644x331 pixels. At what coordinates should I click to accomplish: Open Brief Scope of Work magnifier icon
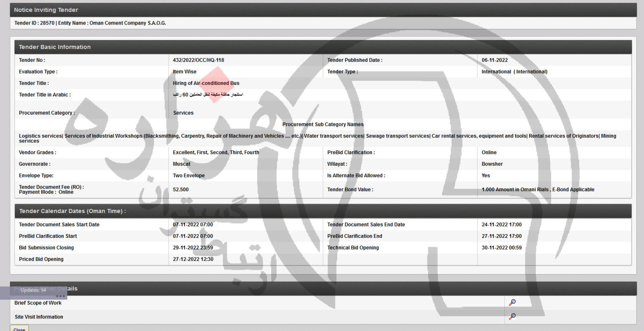(x=512, y=303)
